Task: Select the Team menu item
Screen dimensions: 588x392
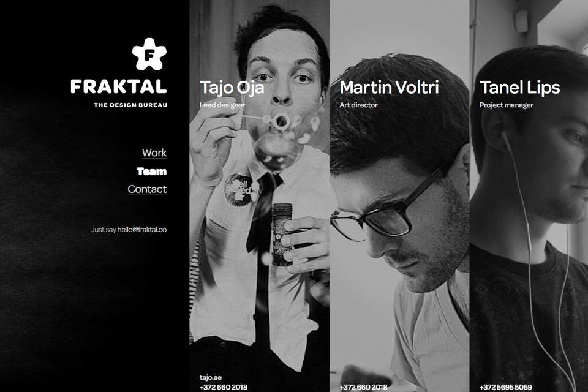Action: pos(151,171)
